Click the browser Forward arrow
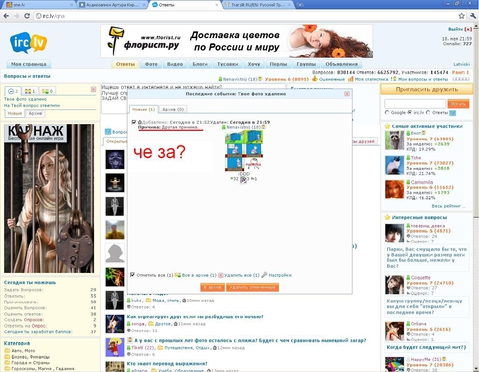This screenshot has height=372, width=479. [x=16, y=16]
